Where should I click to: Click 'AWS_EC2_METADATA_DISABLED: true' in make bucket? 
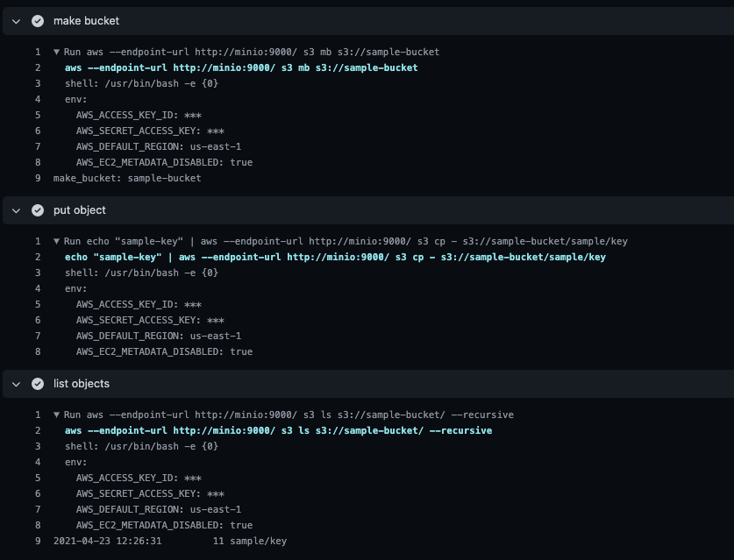pyautogui.click(x=164, y=162)
